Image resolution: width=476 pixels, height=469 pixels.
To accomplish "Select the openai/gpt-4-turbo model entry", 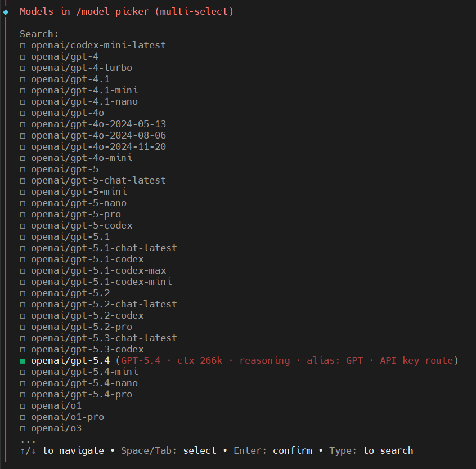I will point(82,68).
